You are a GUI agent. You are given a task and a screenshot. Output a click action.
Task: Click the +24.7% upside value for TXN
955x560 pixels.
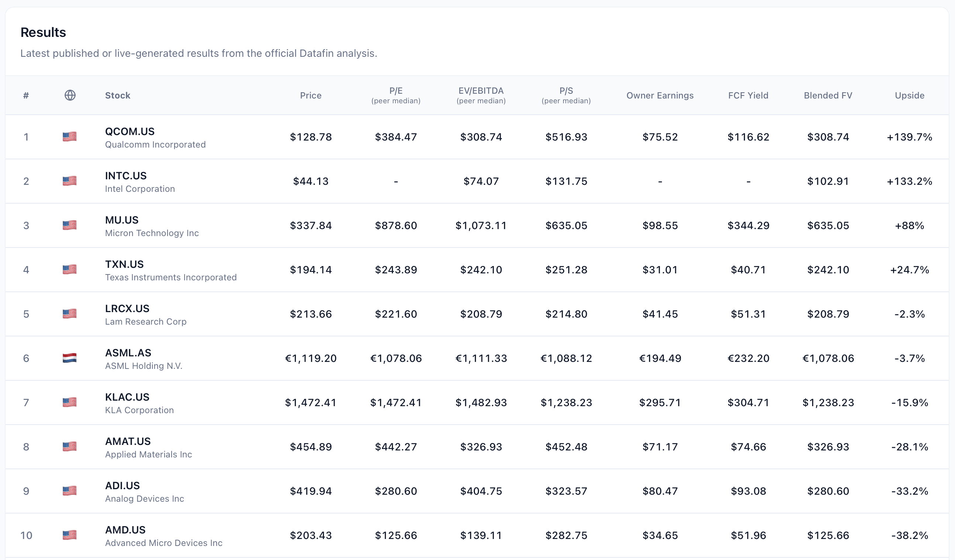tap(910, 270)
